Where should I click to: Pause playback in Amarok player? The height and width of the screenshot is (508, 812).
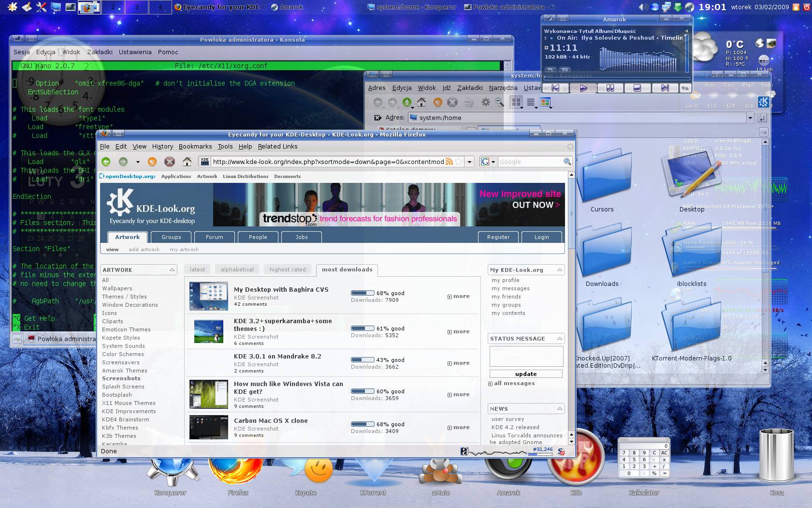coord(610,88)
